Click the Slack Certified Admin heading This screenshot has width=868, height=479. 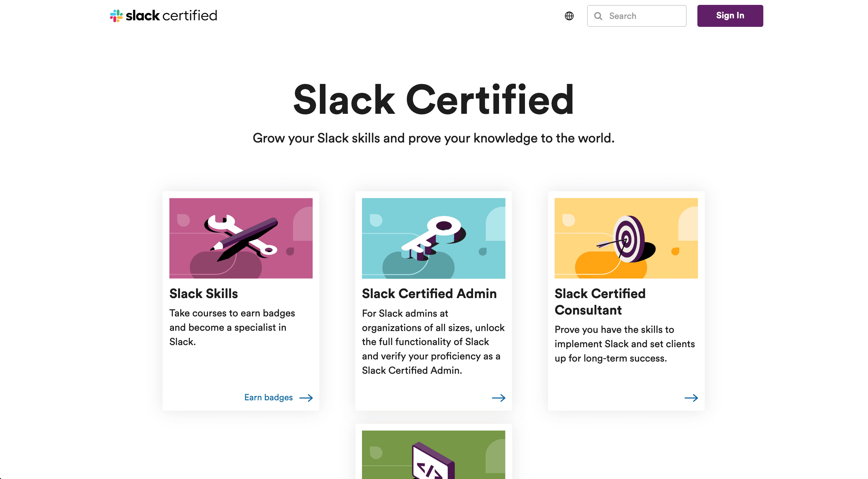click(429, 294)
